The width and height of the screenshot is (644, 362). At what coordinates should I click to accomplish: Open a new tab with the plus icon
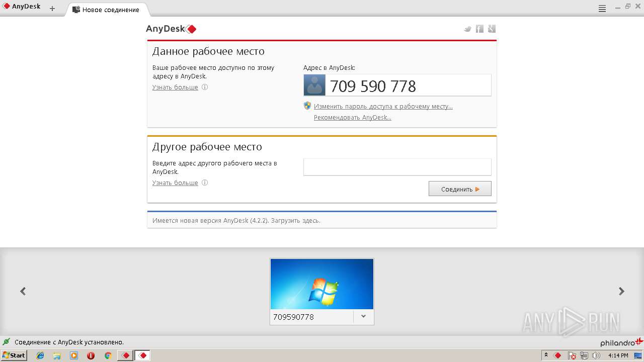click(x=52, y=9)
